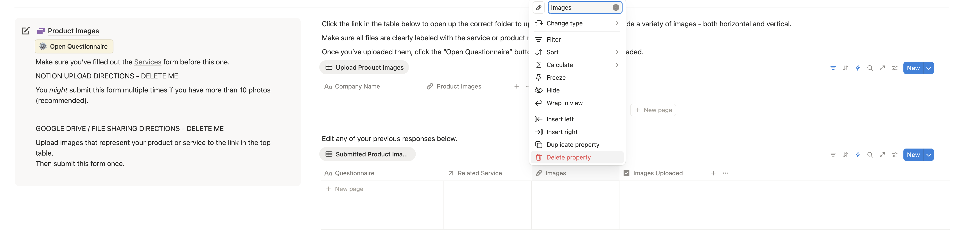The image size is (980, 248).
Task: Click sort icon in Submitted Product Images toolbar
Action: 845,155
